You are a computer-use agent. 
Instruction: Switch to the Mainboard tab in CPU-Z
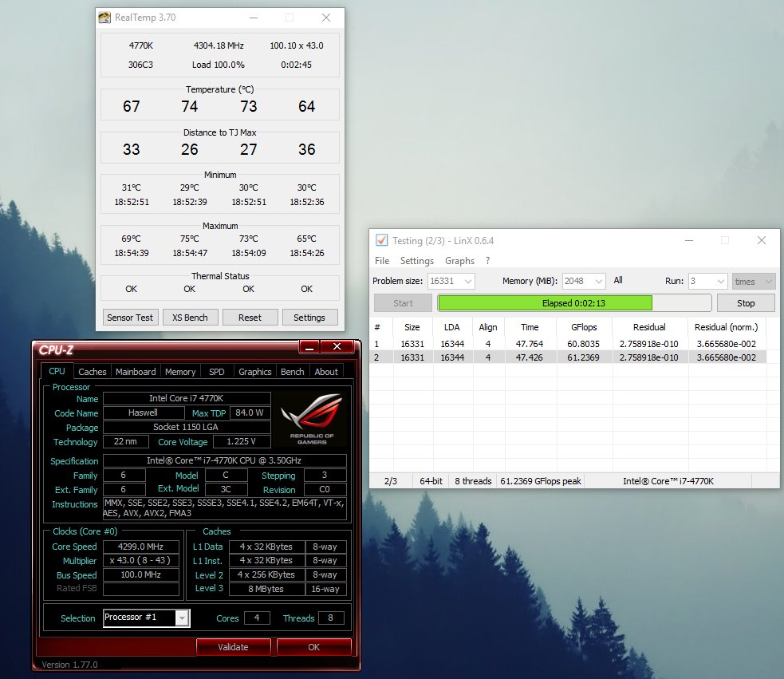136,372
